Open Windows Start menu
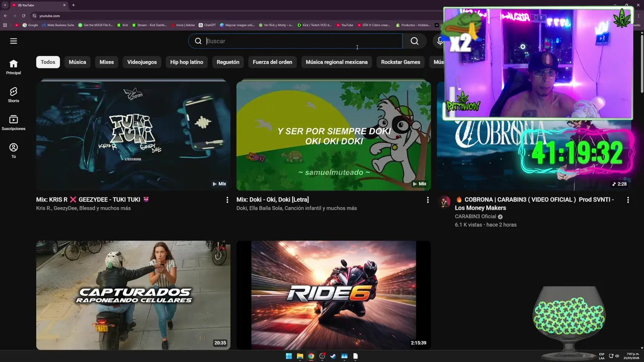644x362 pixels. click(289, 356)
